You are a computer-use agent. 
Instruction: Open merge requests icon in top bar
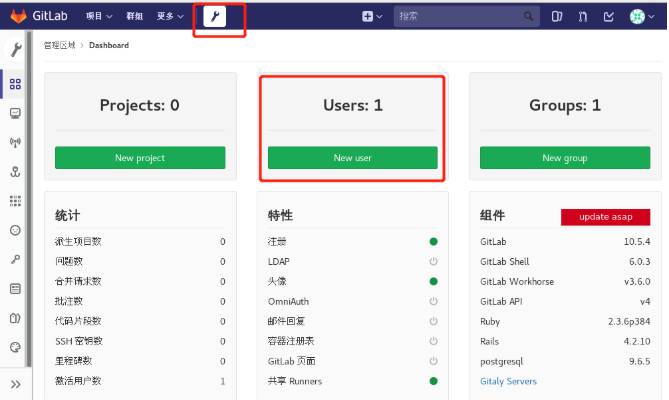click(583, 17)
